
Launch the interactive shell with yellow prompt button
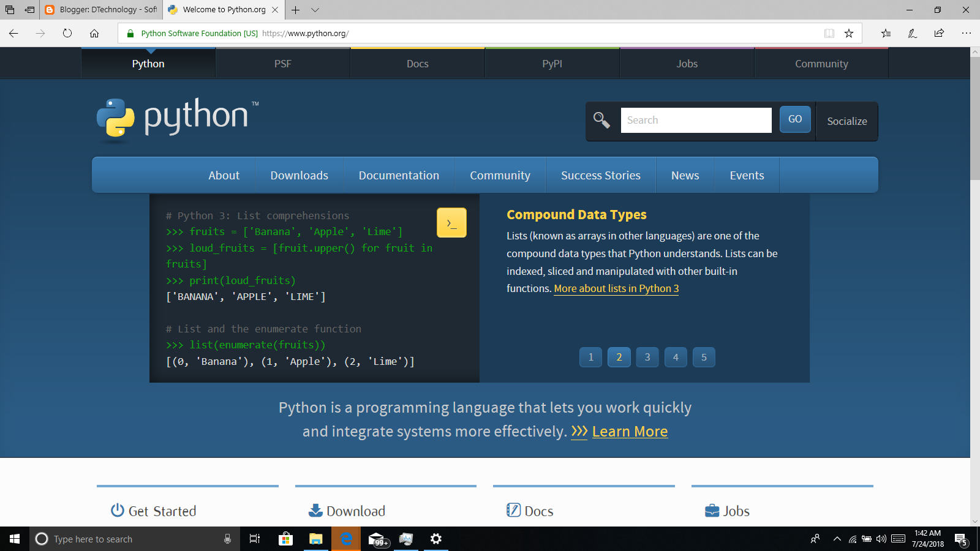[x=451, y=223]
